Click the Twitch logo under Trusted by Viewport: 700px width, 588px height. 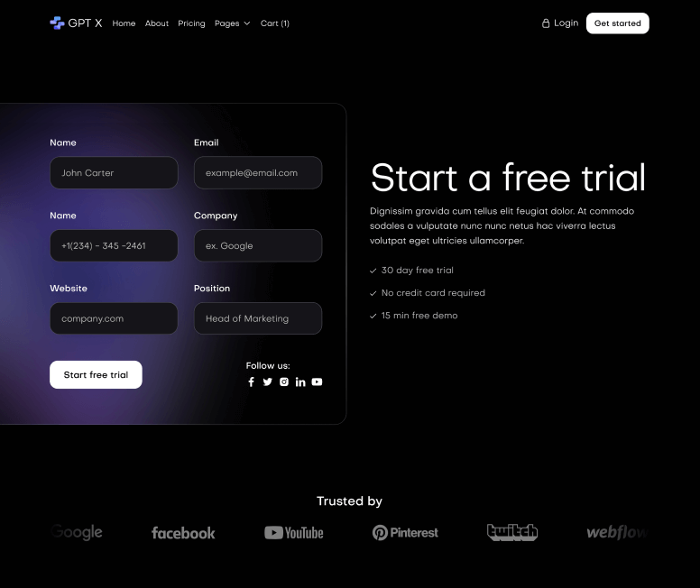coord(512,532)
